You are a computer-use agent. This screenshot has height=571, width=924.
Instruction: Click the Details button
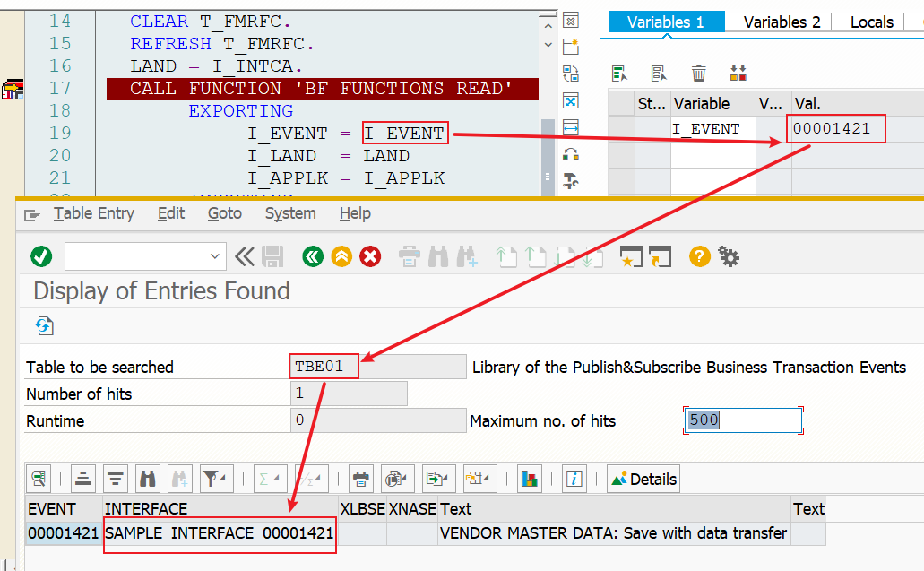(x=643, y=479)
